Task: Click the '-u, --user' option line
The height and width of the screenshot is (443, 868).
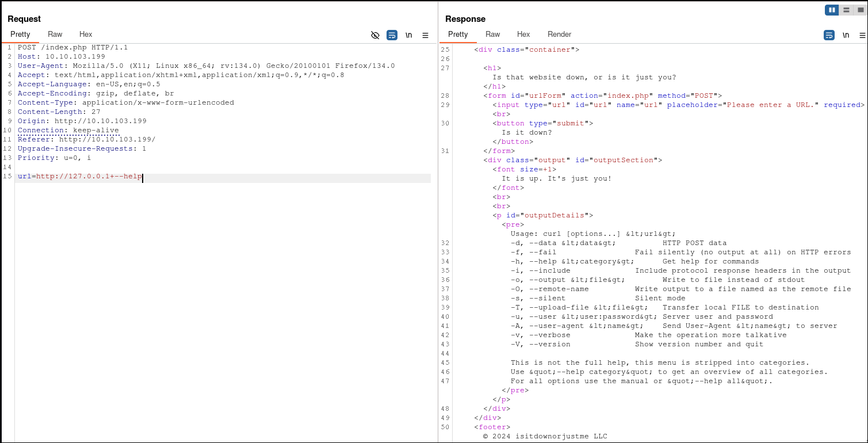Action: pyautogui.click(x=642, y=316)
